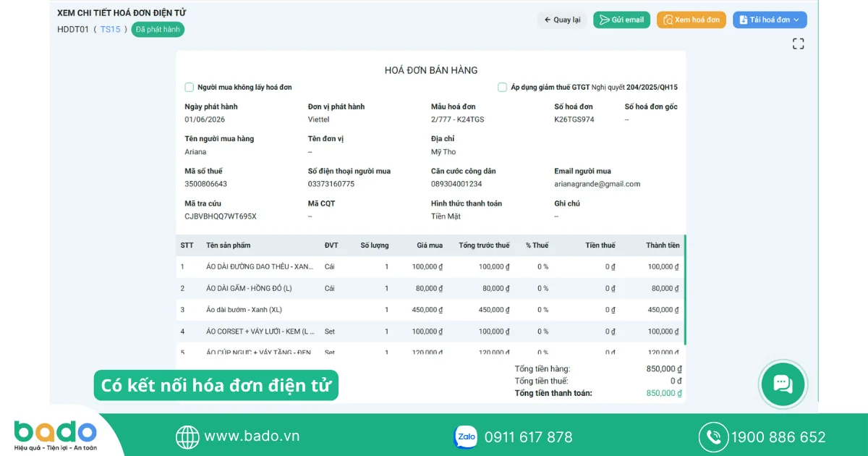This screenshot has width=868, height=456.
Task: Open the www.bado.vn website link
Action: (x=252, y=436)
